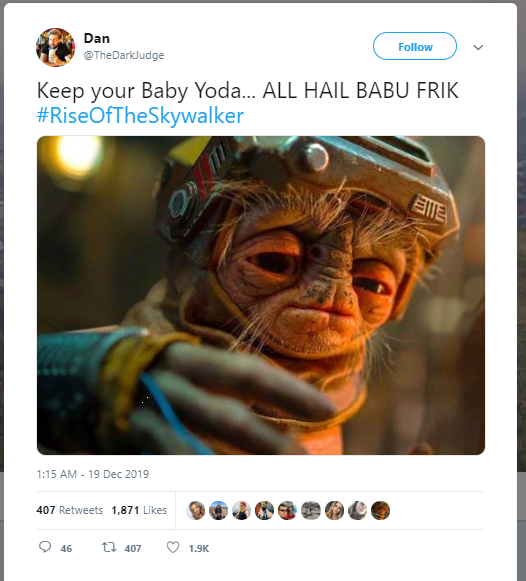
Task: Open the #RiseOfTheSkywalker hashtag
Action: 140,115
